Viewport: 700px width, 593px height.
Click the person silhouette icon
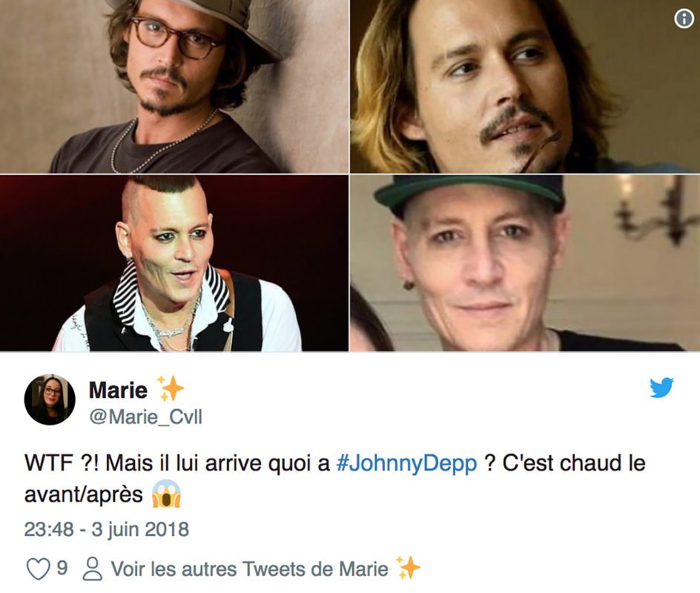pos(93,569)
